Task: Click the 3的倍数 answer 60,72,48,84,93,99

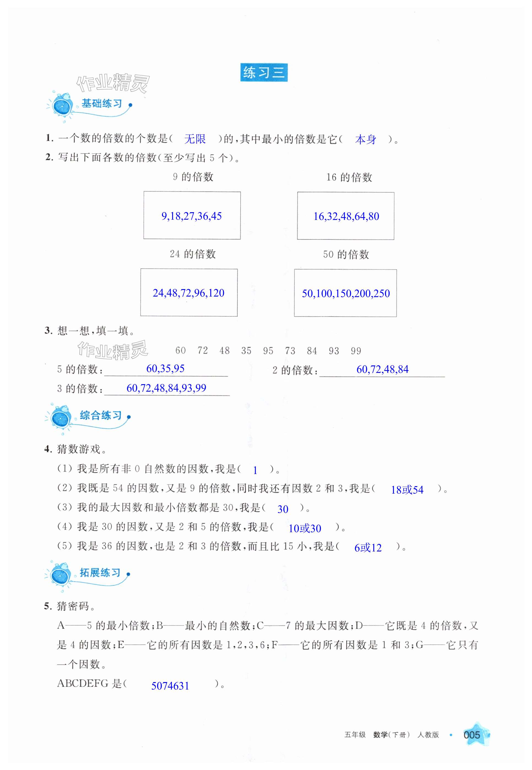Action: [x=166, y=388]
